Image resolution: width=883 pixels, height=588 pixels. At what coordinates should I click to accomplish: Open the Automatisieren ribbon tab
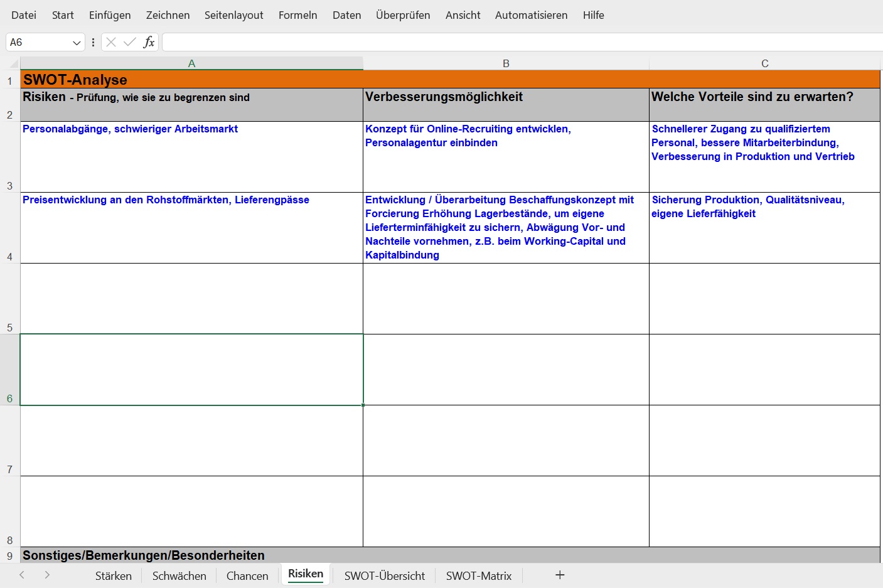531,15
